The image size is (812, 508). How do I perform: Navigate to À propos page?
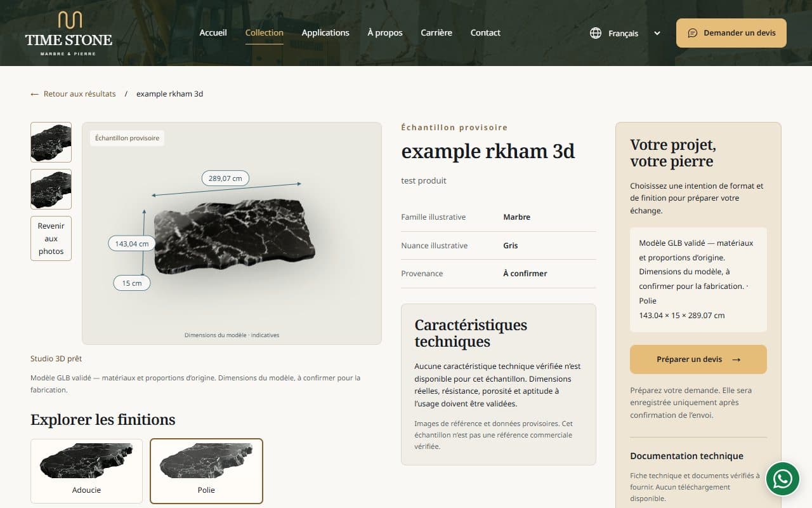[385, 32]
